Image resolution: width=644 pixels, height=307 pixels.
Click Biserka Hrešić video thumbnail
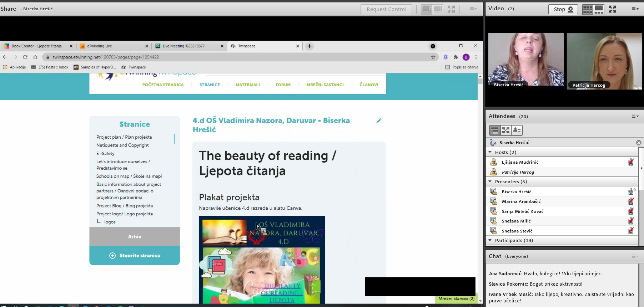(526, 61)
